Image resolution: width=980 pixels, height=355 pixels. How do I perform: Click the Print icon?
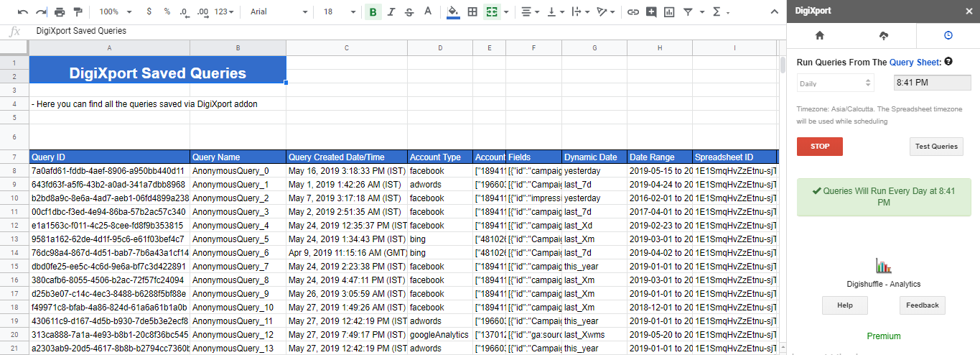point(59,12)
